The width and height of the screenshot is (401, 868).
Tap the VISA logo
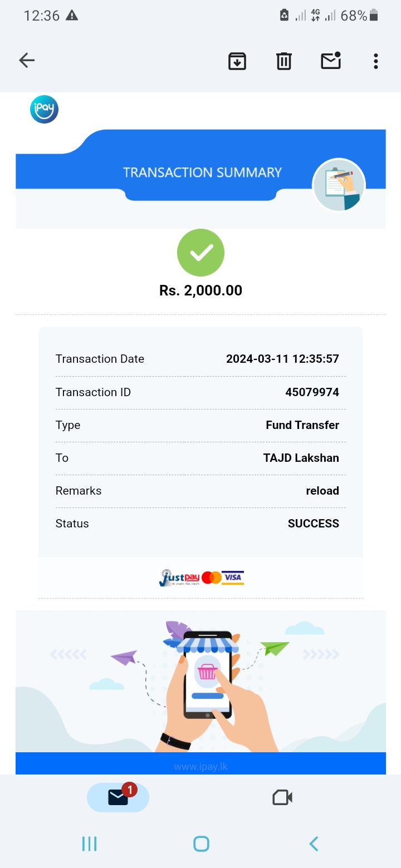coord(233,578)
